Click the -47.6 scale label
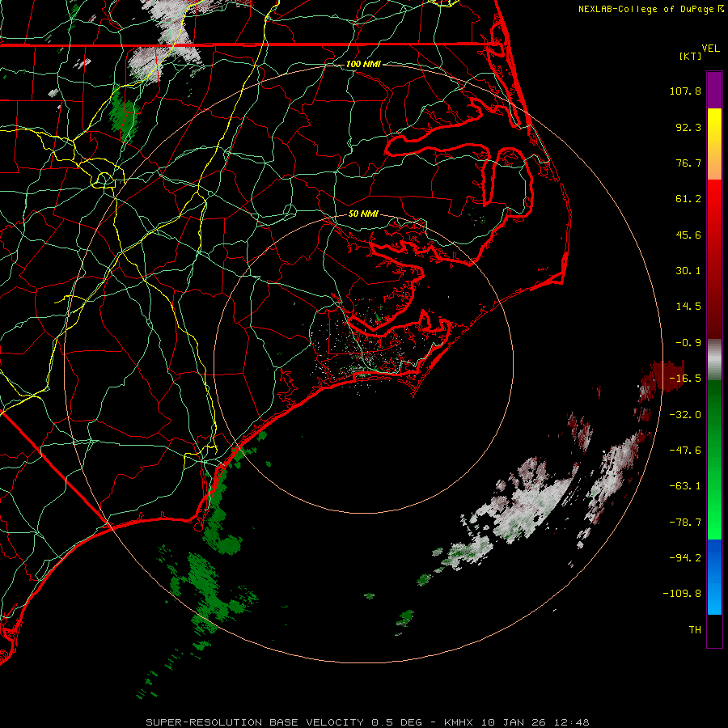The height and width of the screenshot is (728, 728). [x=685, y=451]
